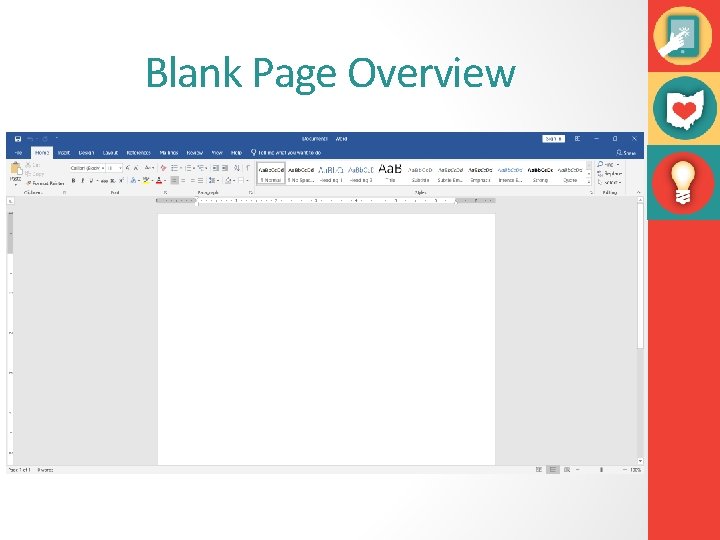Image resolution: width=720 pixels, height=540 pixels.
Task: Switch to Read Mode view in the status bar
Action: click(x=539, y=470)
